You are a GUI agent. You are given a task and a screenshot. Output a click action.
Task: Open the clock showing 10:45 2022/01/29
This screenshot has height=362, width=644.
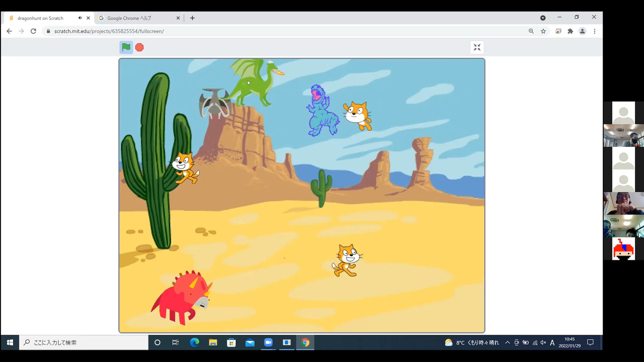pyautogui.click(x=569, y=343)
